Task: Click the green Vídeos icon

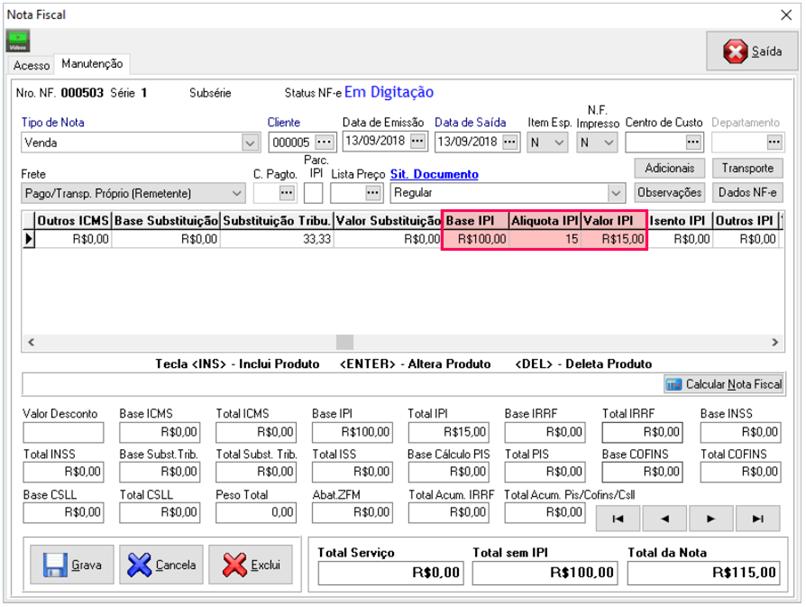Action: pos(18,41)
